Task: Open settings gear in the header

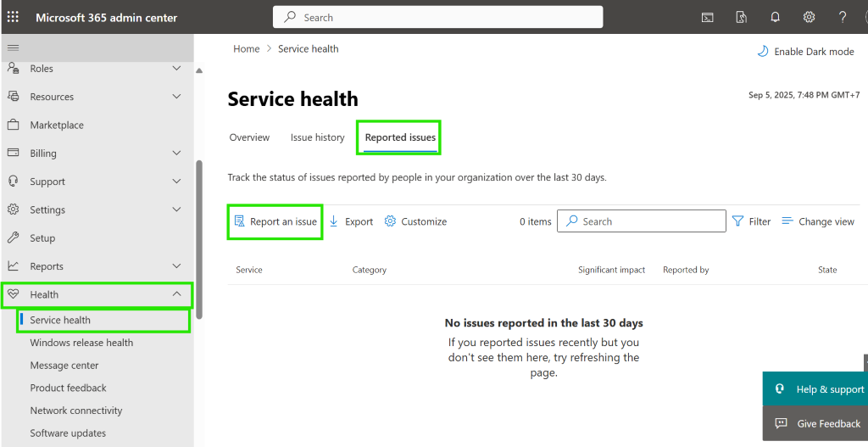Action: tap(809, 17)
